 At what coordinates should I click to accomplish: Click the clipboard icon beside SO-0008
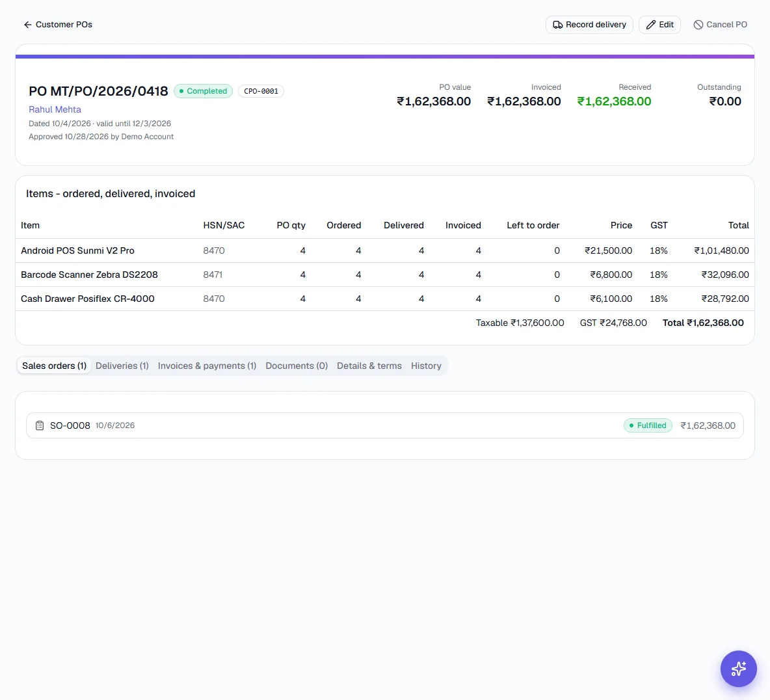point(40,425)
